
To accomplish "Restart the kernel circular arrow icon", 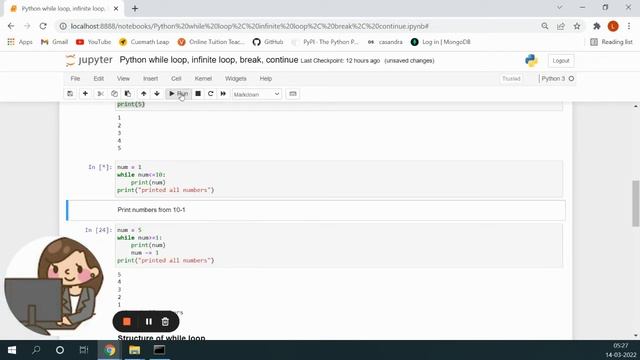I will tap(211, 94).
